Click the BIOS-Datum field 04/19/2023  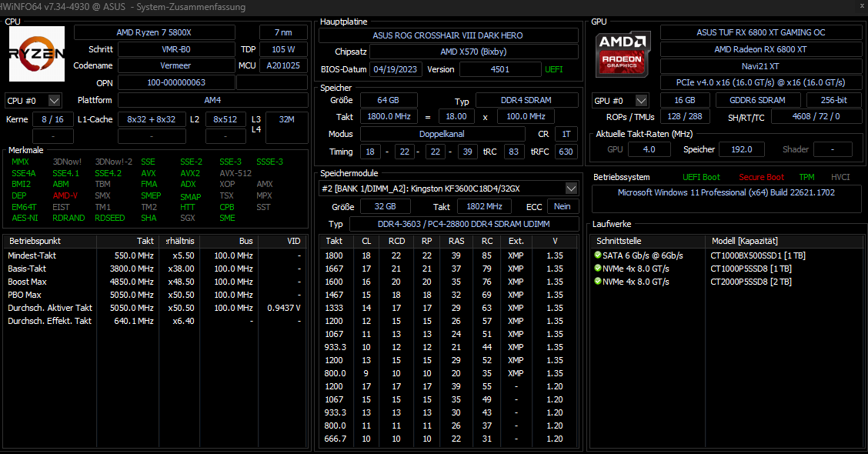click(396, 69)
